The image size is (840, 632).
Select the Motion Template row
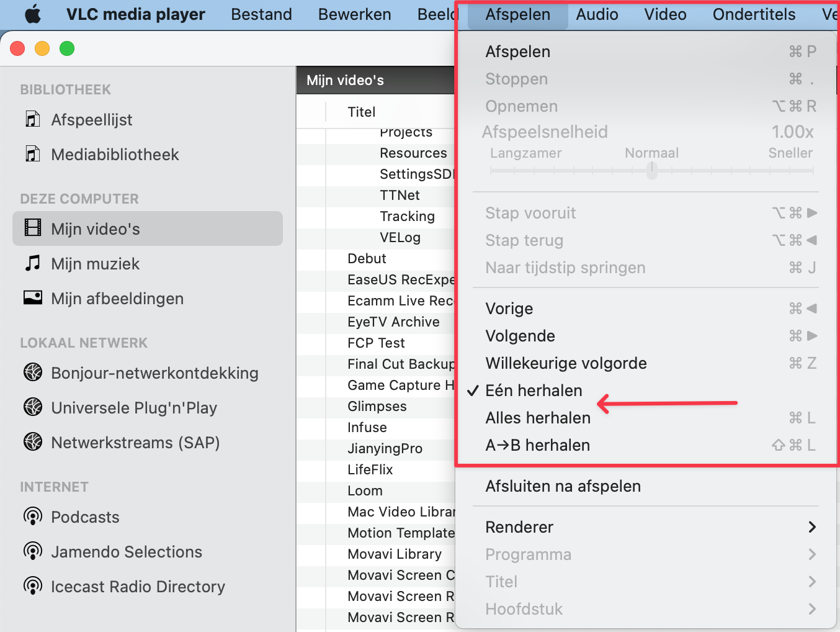click(376, 533)
